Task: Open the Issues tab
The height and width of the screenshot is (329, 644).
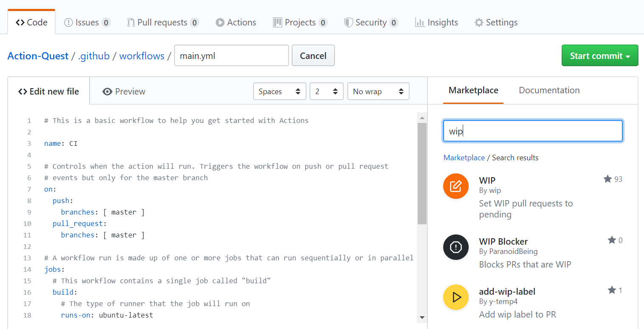Action: tap(87, 22)
